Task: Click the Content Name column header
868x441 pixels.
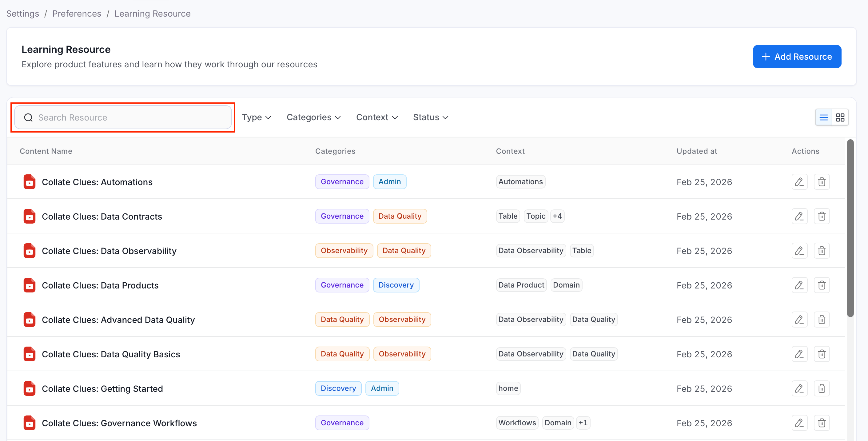Action: coord(46,151)
